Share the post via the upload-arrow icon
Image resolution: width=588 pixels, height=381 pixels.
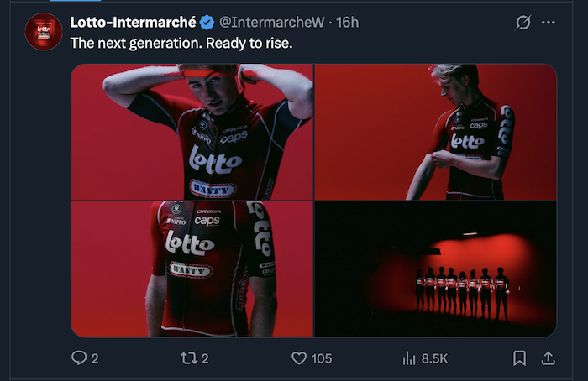coord(547,358)
